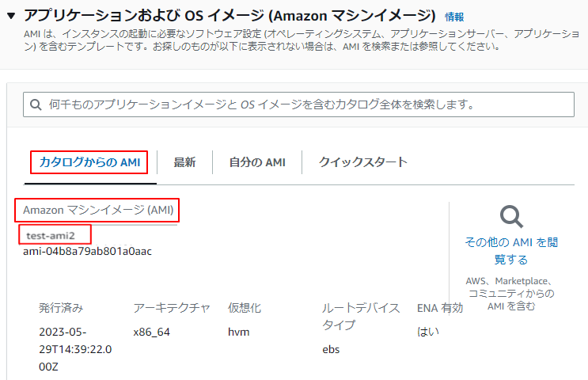
Task: Click the hvm virtualization value
Action: 238,332
